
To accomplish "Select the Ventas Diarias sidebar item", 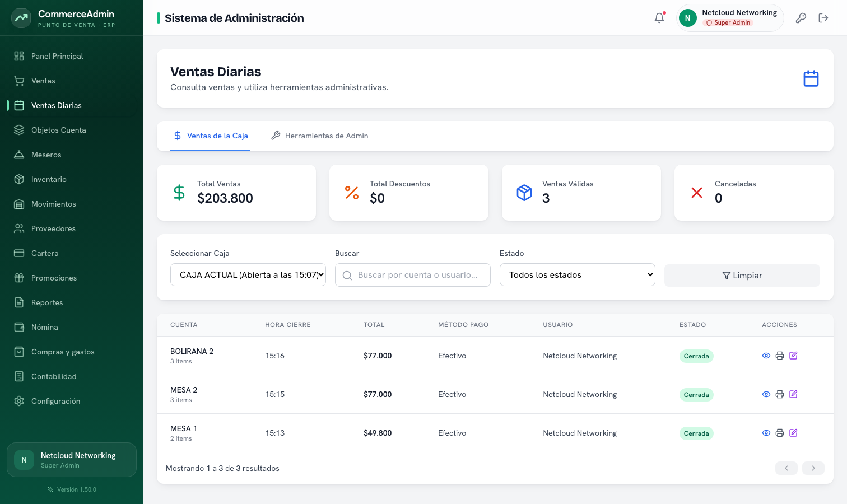I will point(72,105).
